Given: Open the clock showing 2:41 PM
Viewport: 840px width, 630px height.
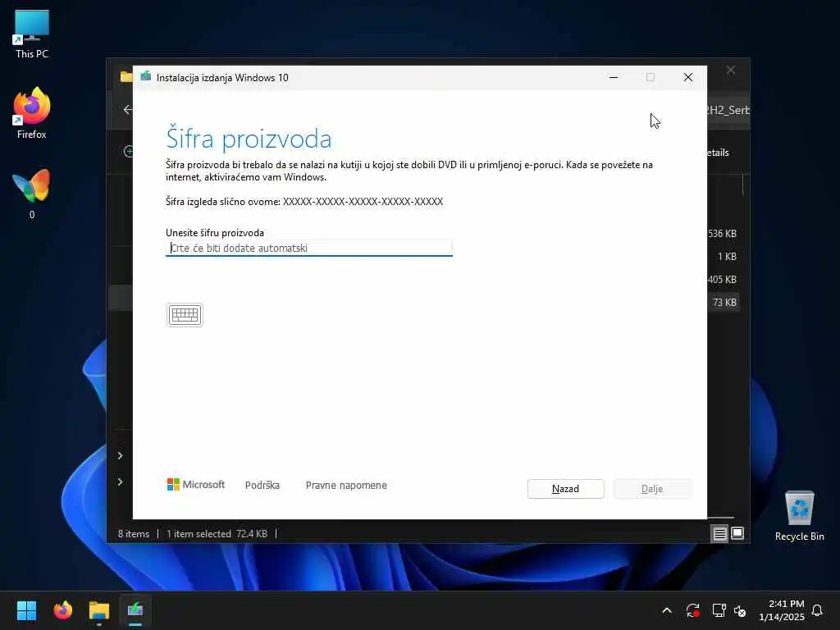Looking at the screenshot, I should click(x=782, y=610).
